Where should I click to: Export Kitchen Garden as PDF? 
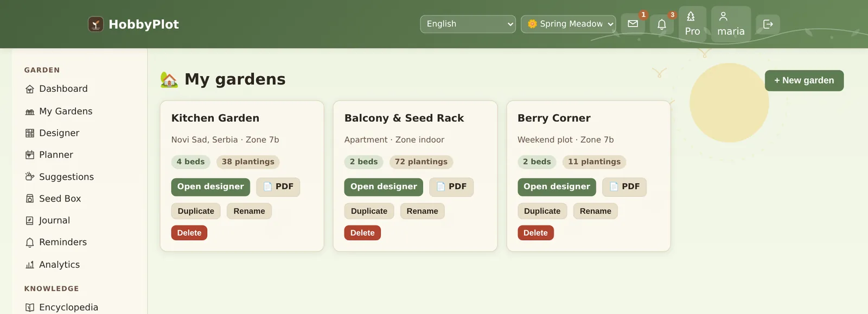tap(278, 187)
